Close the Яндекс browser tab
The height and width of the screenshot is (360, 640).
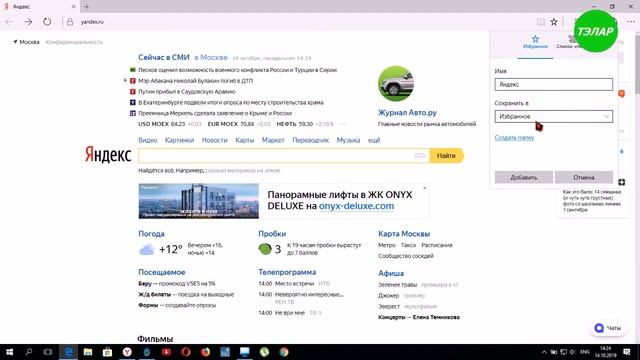coord(73,7)
